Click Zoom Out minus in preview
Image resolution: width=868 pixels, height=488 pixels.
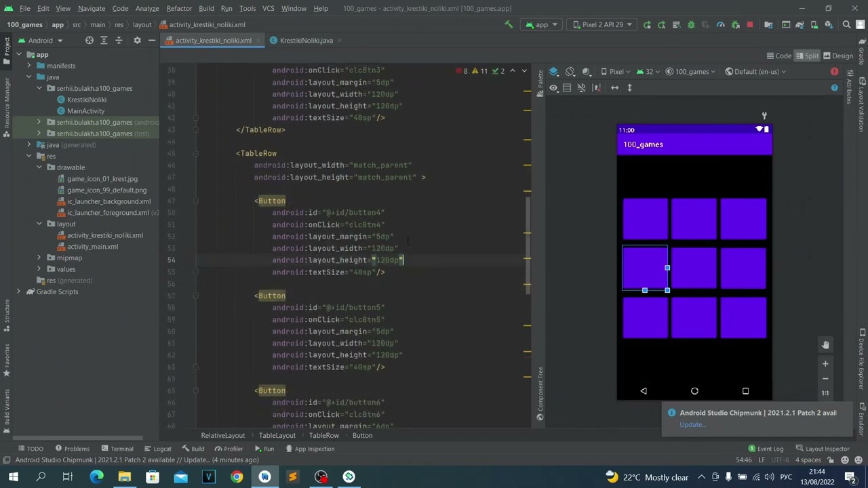[x=825, y=379]
